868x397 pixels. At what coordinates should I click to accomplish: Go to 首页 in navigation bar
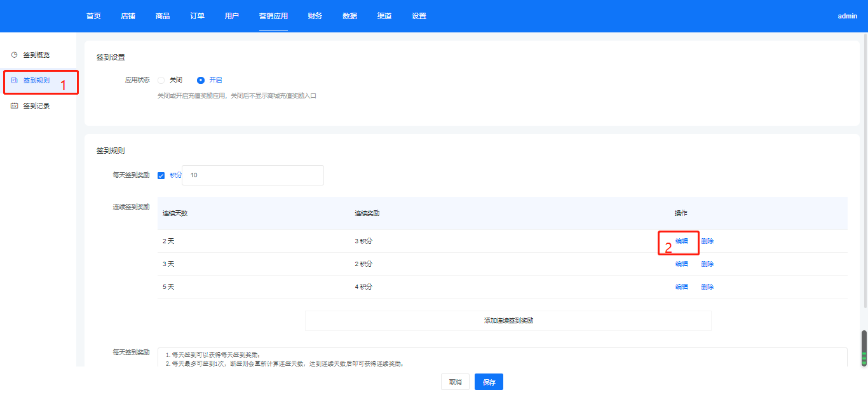tap(93, 16)
